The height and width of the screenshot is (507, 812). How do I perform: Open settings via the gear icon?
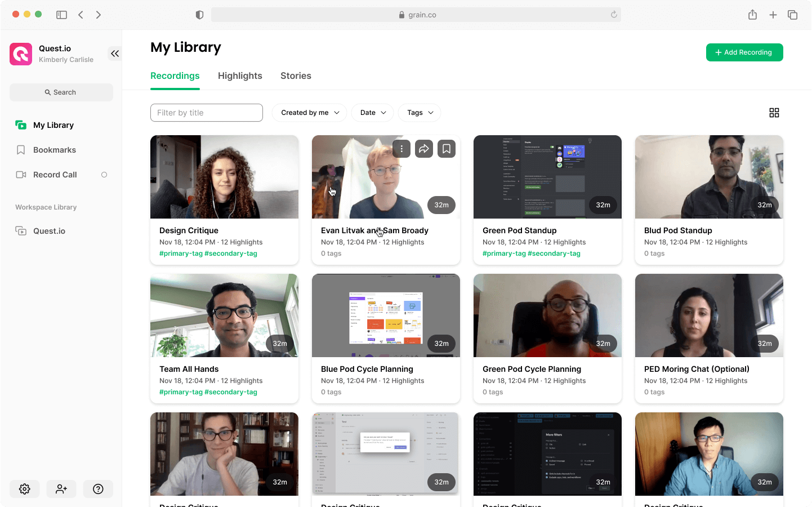24,488
